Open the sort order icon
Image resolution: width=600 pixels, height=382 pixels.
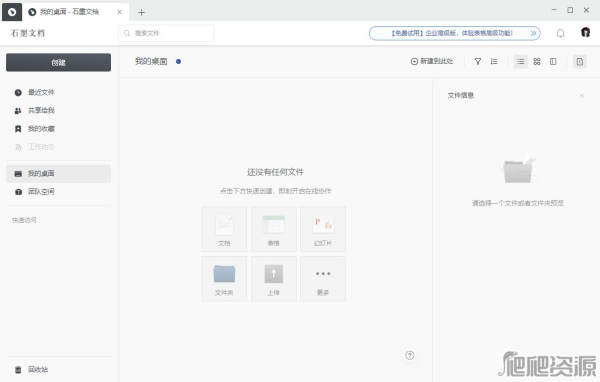(x=494, y=62)
